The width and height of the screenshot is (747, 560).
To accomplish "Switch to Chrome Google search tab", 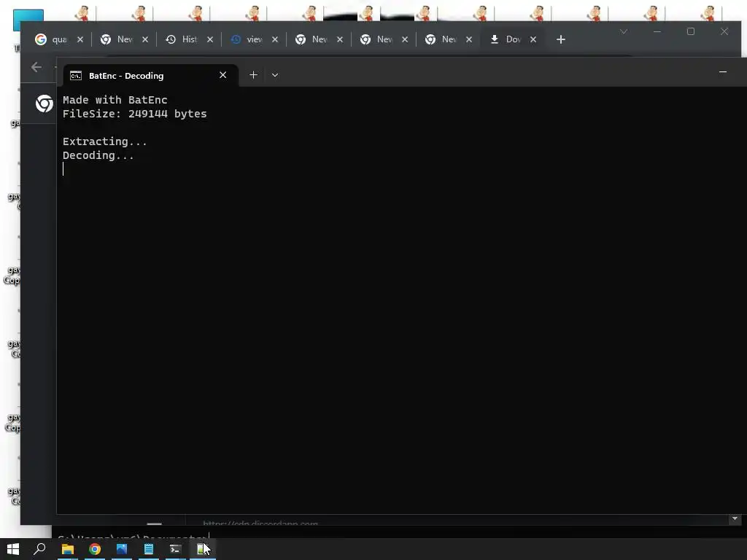I will [60, 39].
